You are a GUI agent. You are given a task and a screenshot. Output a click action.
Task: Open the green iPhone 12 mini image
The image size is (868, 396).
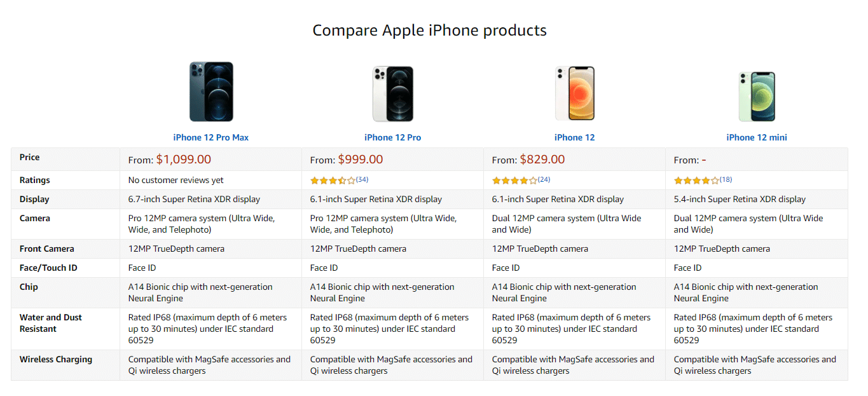coord(757,96)
